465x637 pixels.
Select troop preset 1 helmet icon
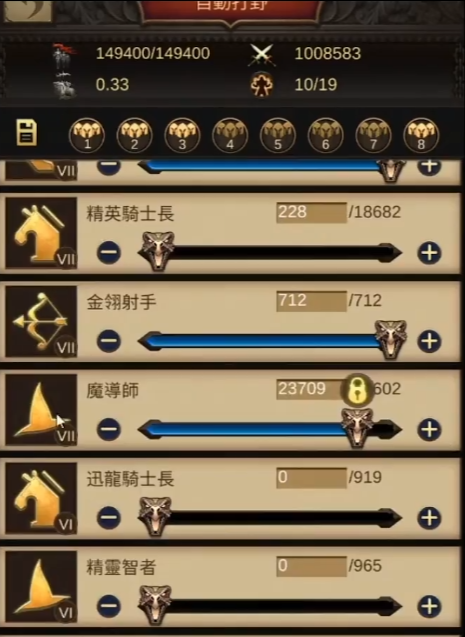(x=87, y=135)
